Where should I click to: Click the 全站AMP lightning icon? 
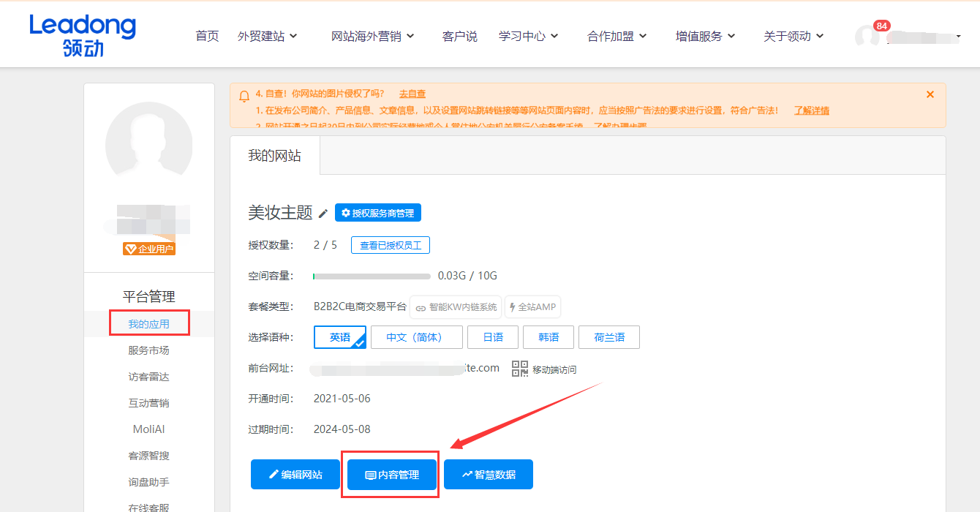533,306
